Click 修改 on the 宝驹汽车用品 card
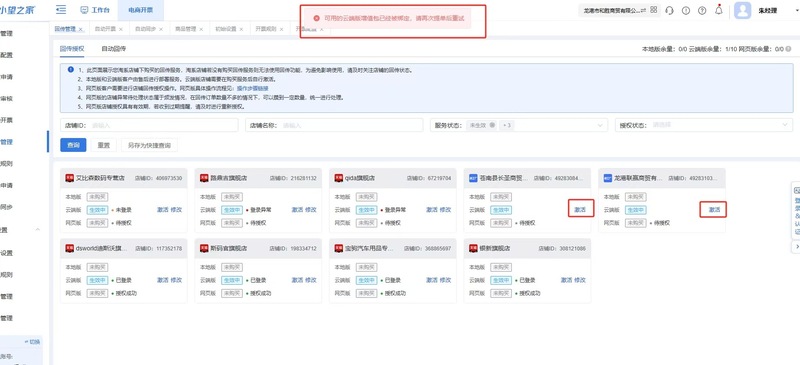The width and height of the screenshot is (800, 365). click(445, 280)
